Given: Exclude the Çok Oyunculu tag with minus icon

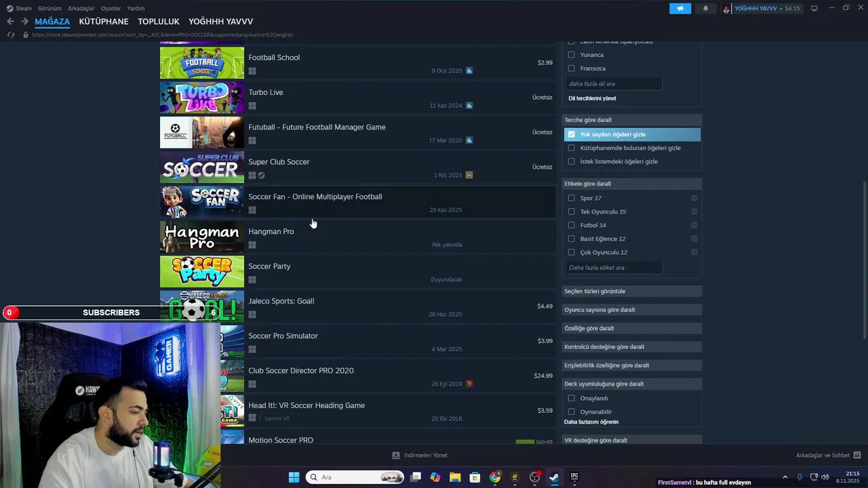Looking at the screenshot, I should 694,252.
